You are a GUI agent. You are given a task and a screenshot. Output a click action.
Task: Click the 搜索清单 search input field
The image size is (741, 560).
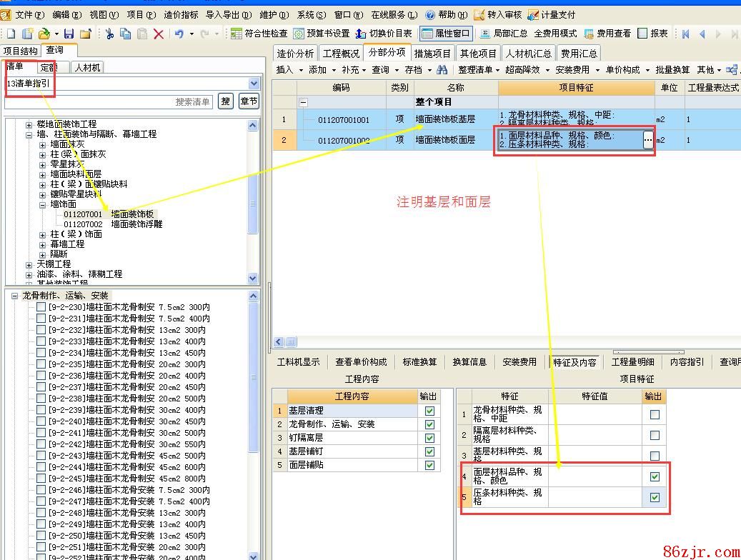[x=109, y=102]
